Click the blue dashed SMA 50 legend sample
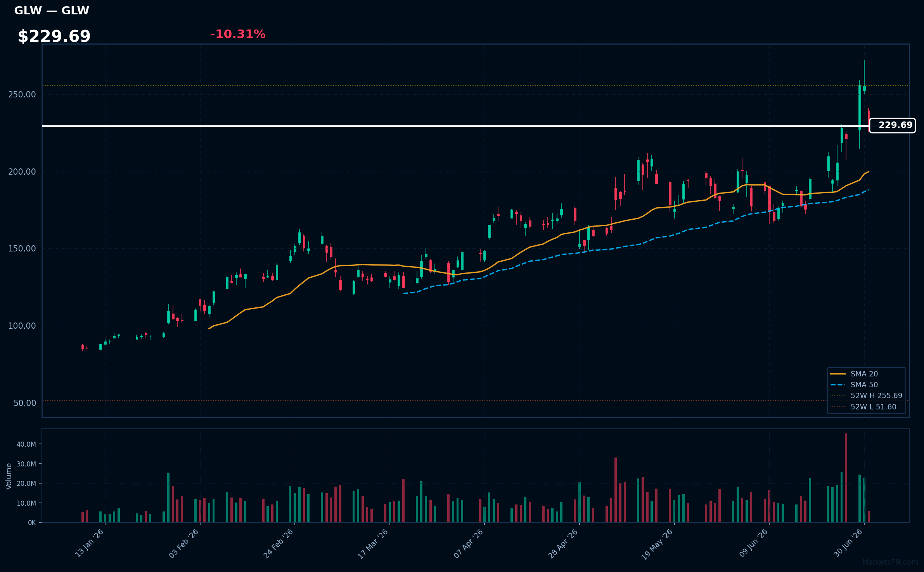 (x=837, y=385)
